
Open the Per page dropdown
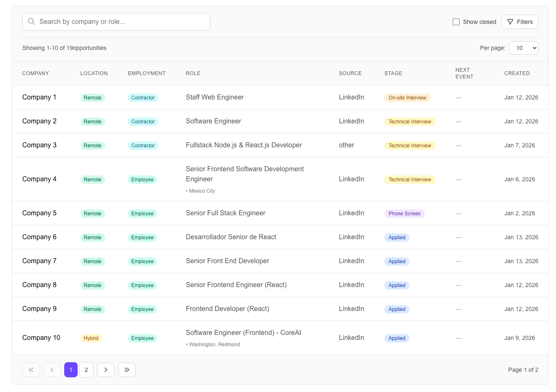[523, 48]
